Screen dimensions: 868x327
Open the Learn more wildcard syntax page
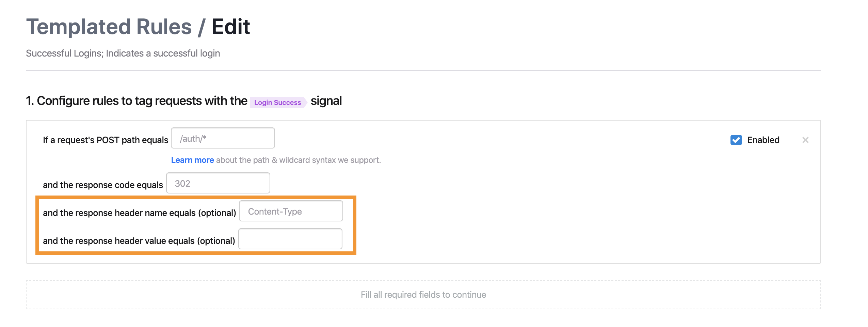(193, 160)
